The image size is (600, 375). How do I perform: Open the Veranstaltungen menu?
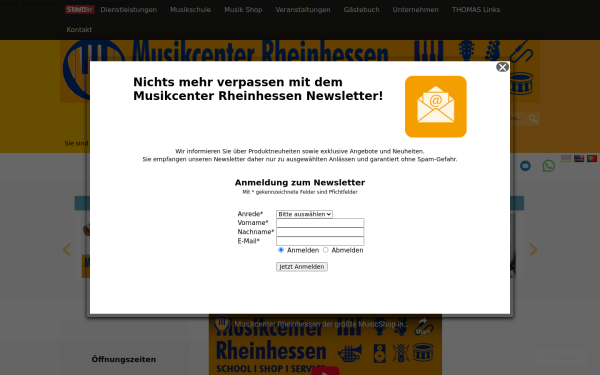(x=303, y=10)
